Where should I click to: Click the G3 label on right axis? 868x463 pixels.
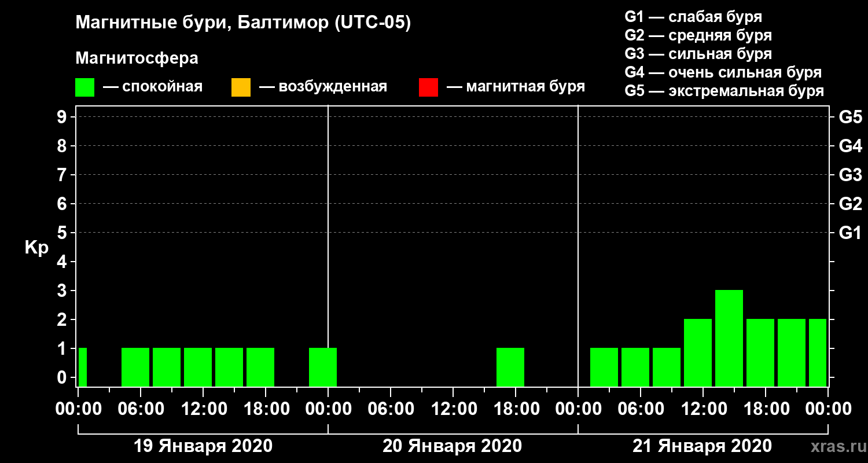point(850,175)
